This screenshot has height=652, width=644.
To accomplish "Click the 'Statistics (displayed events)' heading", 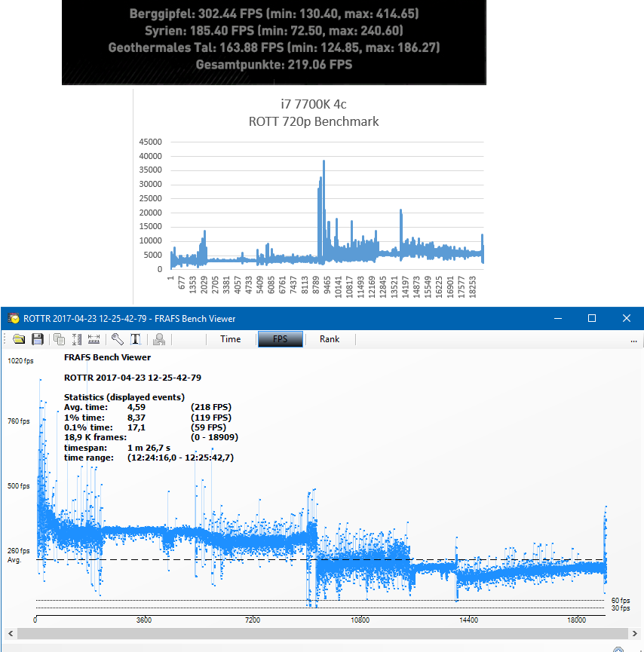I will [x=124, y=397].
